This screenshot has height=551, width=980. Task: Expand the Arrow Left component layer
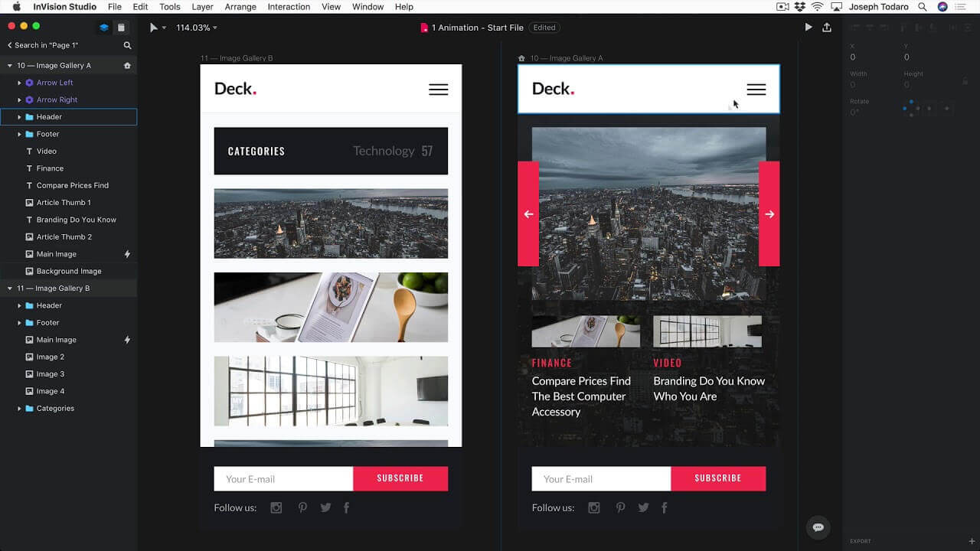pyautogui.click(x=19, y=83)
